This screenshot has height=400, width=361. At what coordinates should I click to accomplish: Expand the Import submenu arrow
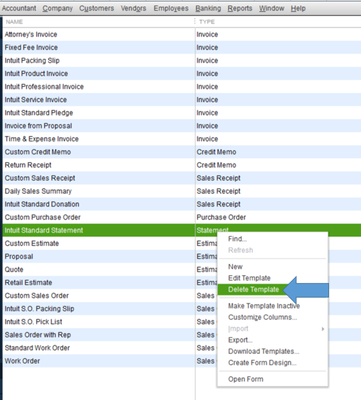pyautogui.click(x=322, y=329)
